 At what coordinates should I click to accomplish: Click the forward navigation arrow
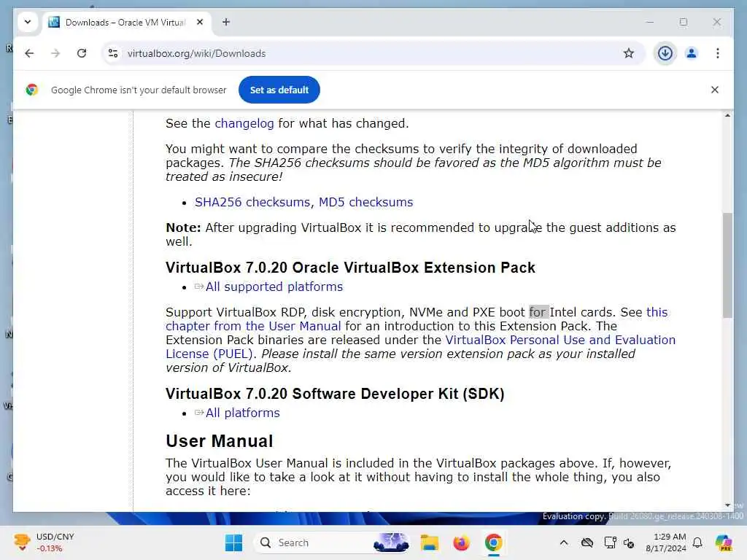coord(55,53)
